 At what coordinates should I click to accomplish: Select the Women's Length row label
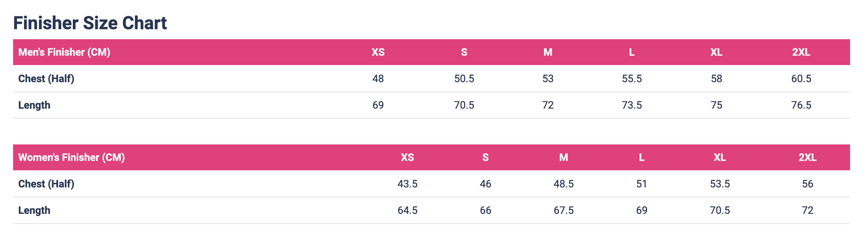click(34, 211)
